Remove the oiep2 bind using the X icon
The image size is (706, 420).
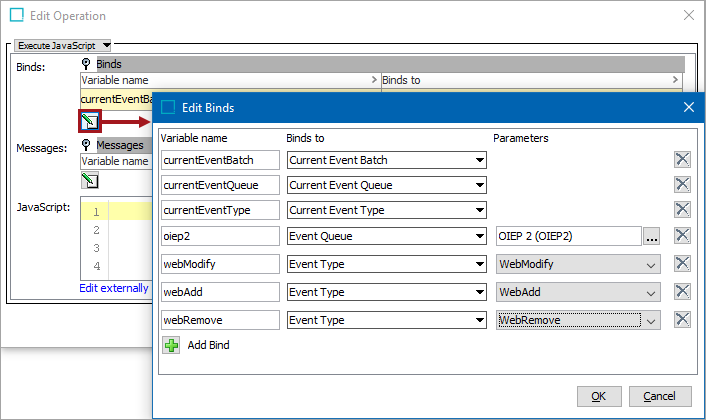click(683, 236)
